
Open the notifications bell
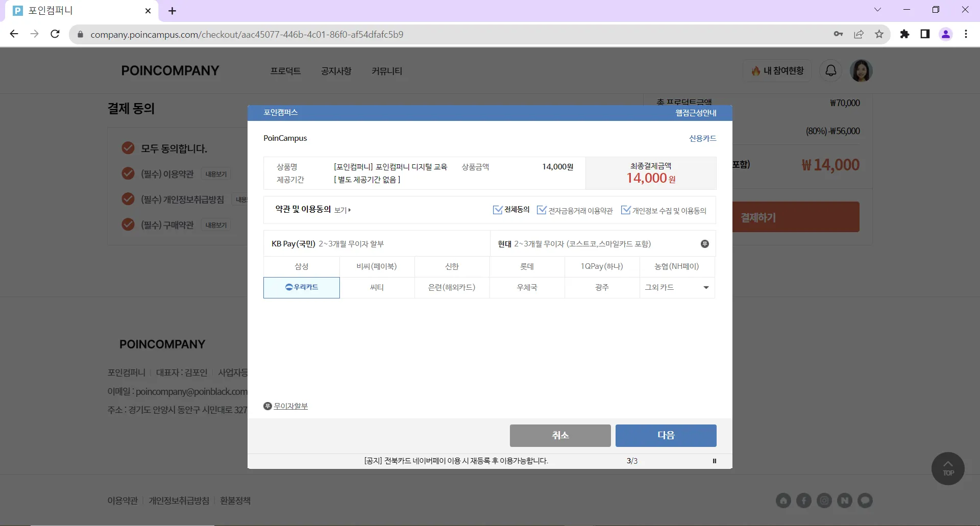tap(831, 70)
